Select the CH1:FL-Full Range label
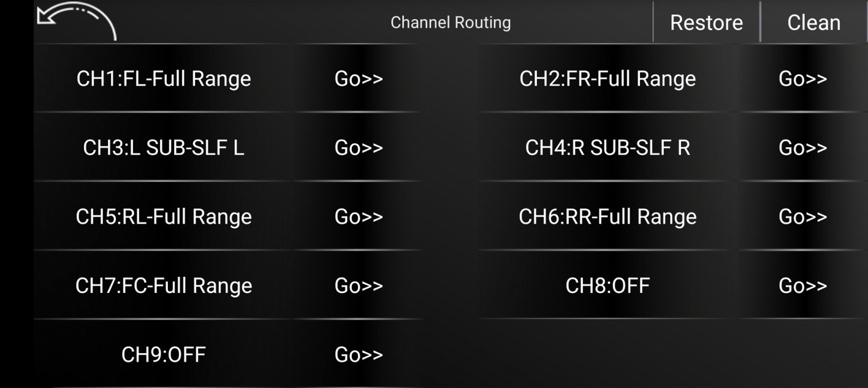868x388 pixels. pos(164,79)
